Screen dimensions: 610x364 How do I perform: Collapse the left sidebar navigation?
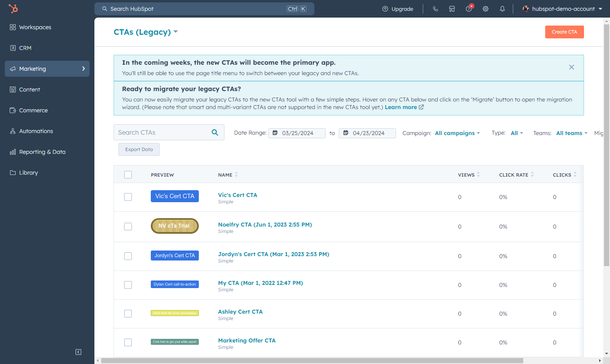[x=78, y=352]
